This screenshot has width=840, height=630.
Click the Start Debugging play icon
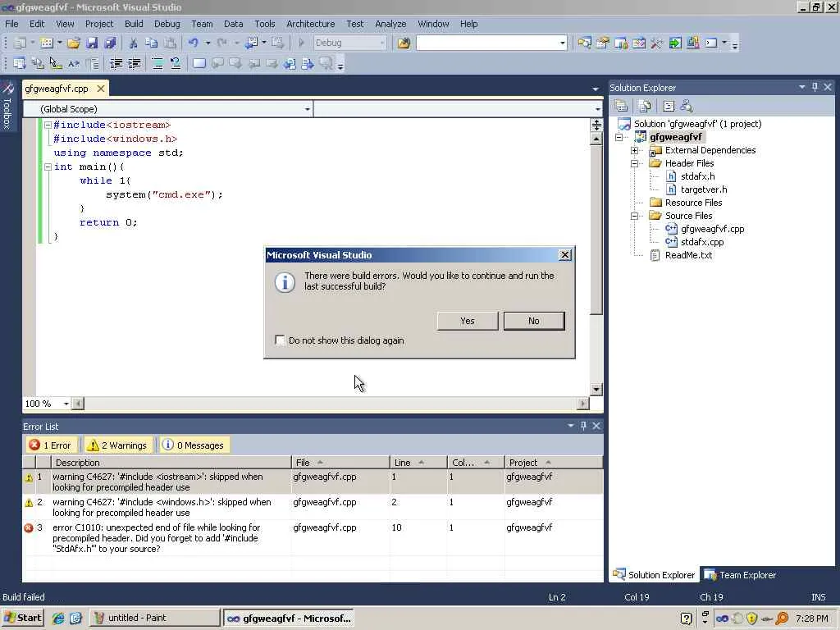pyautogui.click(x=301, y=43)
